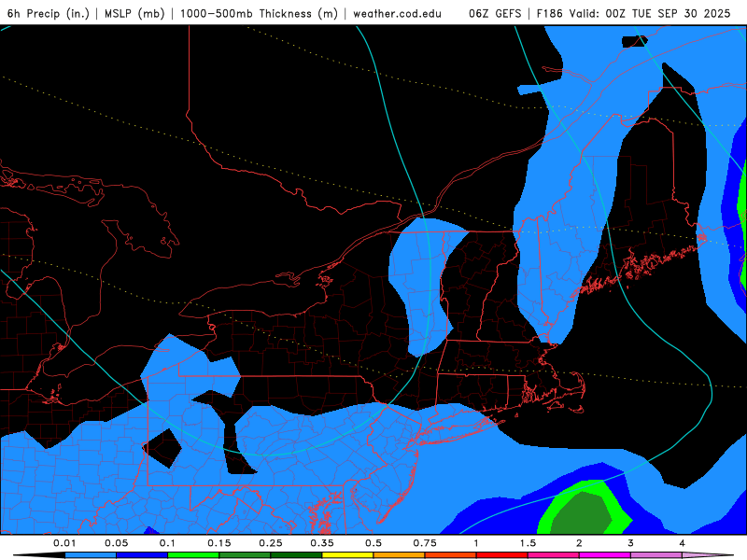Click the bright green 0.1–0.15 legend swatch
Screen dimensions: 747x560
(x=193, y=555)
